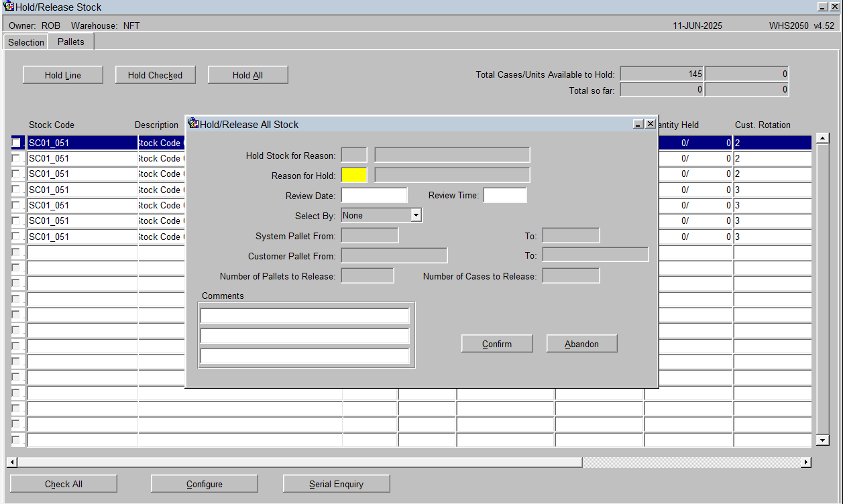Switch to the Pallets tab
Image resolution: width=843 pixels, height=504 pixels.
71,42
